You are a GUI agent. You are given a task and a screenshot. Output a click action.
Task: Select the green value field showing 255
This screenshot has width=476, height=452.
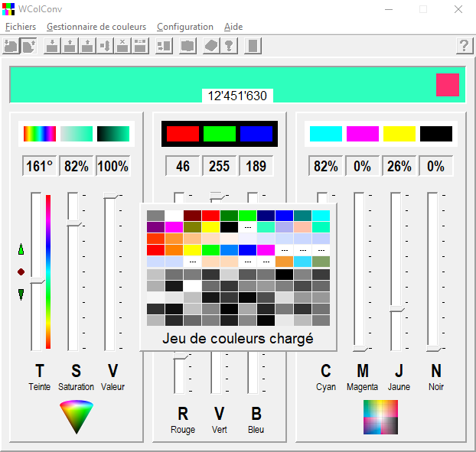(219, 166)
